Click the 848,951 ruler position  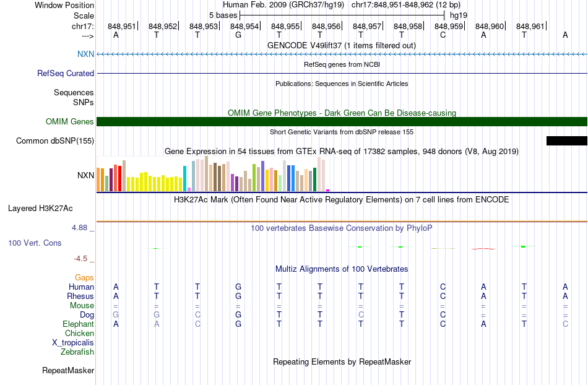pos(121,26)
